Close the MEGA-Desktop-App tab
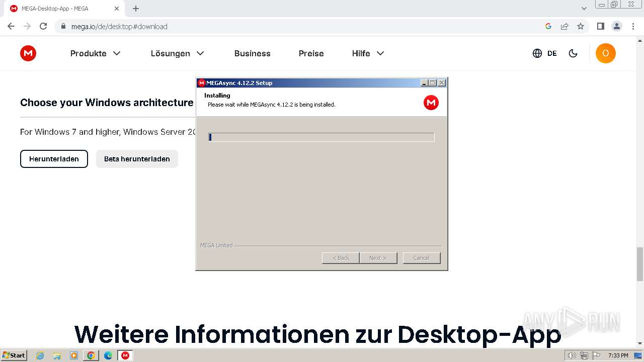Screen dimensions: 644x362 tap(117, 9)
